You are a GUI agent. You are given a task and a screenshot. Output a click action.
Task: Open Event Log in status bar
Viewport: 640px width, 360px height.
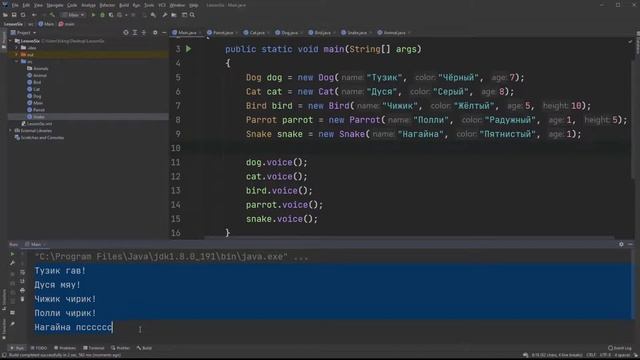pos(620,348)
